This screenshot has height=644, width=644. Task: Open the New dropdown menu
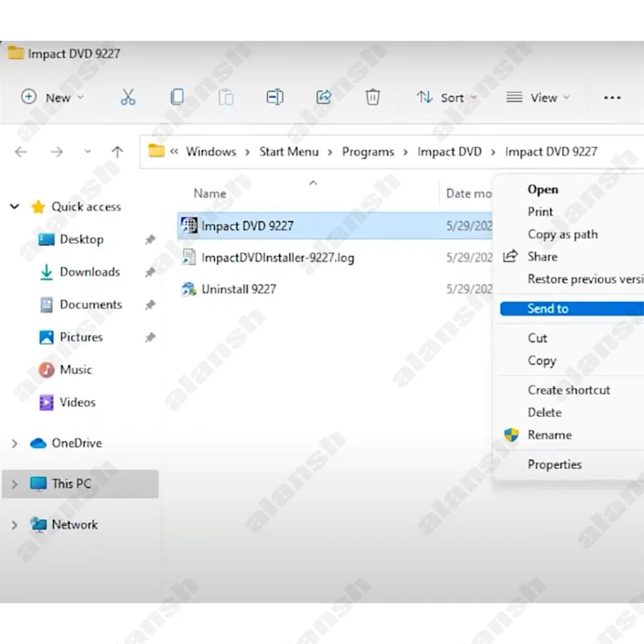(x=52, y=97)
